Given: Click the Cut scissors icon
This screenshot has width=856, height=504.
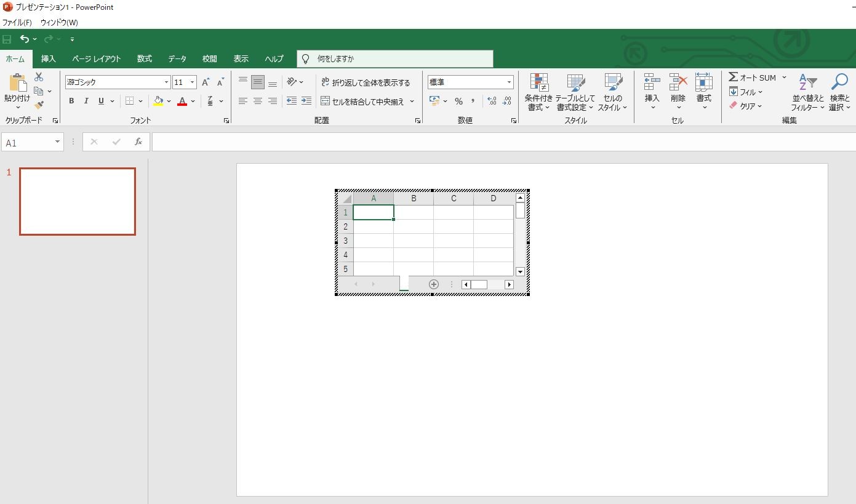Looking at the screenshot, I should point(39,77).
